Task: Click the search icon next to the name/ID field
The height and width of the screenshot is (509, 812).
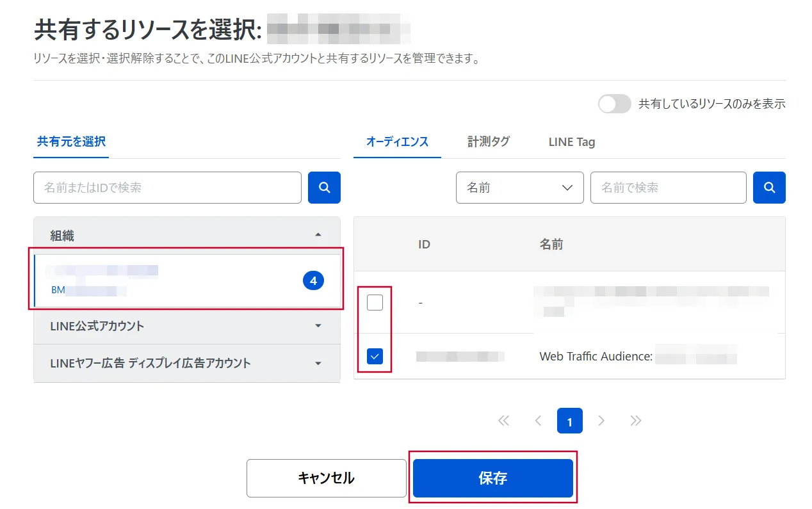Action: (324, 187)
